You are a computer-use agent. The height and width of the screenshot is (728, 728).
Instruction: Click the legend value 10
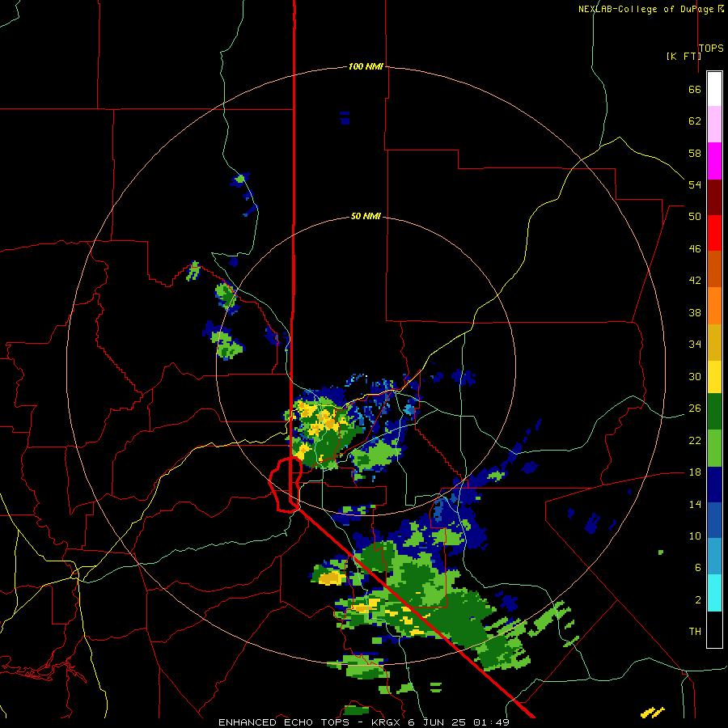pos(695,536)
